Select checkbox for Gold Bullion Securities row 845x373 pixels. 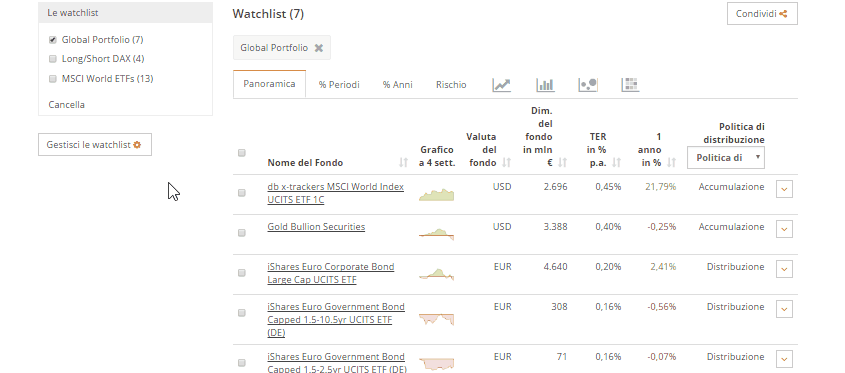pos(241,232)
